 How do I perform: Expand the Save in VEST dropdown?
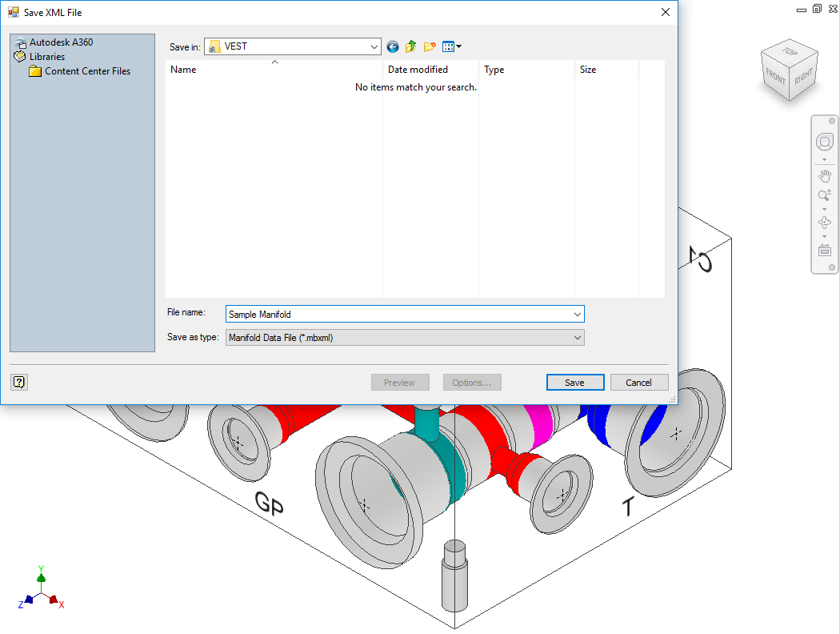pyautogui.click(x=374, y=47)
